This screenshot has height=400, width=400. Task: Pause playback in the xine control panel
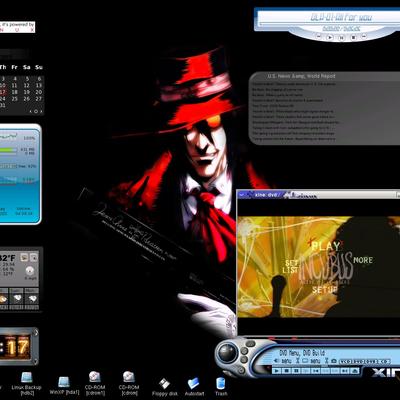tap(296, 371)
